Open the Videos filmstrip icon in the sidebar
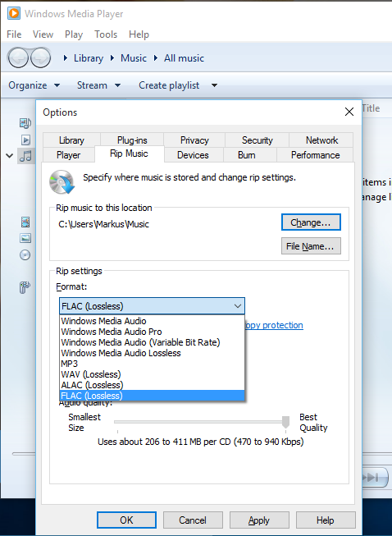Viewport: 392px width, 536px height. point(25,222)
